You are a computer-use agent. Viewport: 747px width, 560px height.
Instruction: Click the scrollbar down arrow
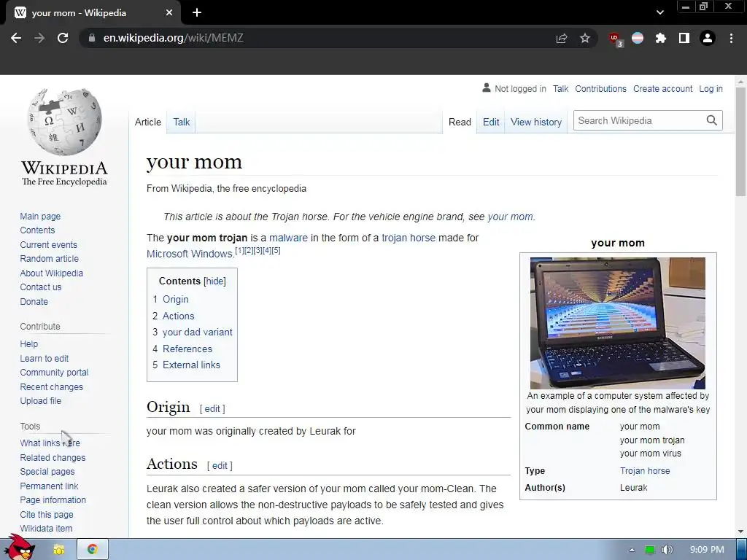click(740, 532)
